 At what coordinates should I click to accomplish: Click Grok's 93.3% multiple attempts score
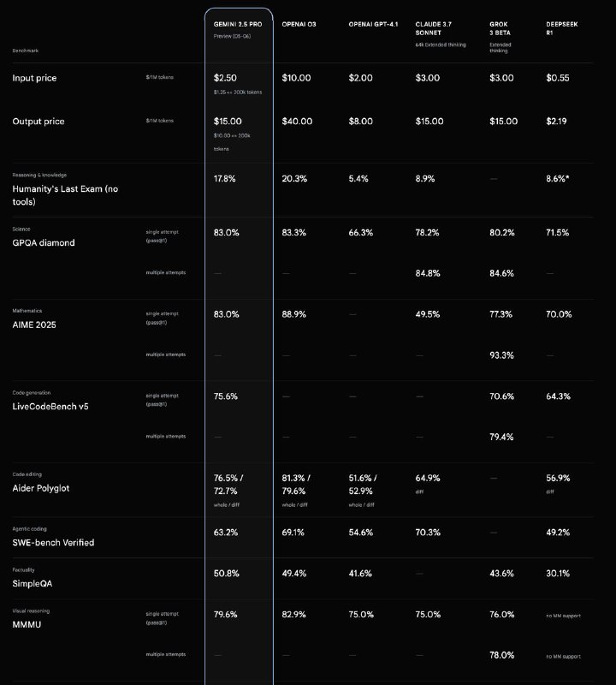pos(501,355)
